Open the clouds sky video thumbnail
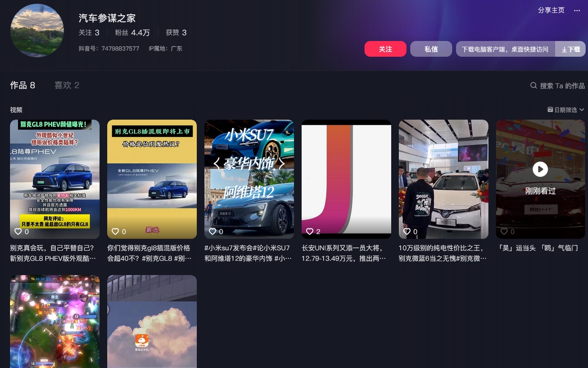The image size is (588, 368). pos(152,321)
